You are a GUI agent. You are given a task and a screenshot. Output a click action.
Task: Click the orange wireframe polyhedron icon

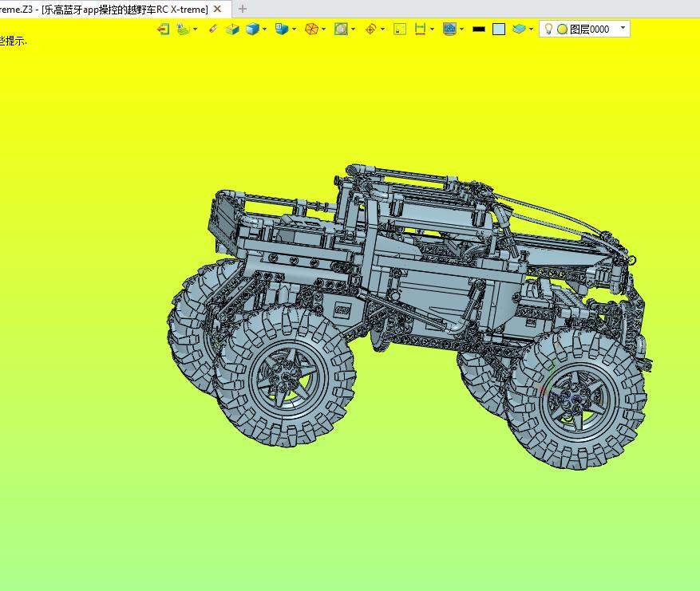[311, 30]
